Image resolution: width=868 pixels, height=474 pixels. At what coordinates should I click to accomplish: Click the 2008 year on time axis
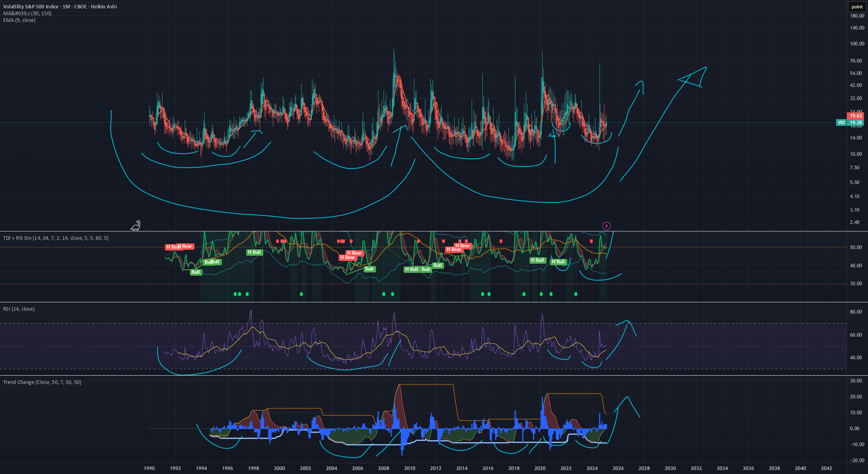pos(384,468)
